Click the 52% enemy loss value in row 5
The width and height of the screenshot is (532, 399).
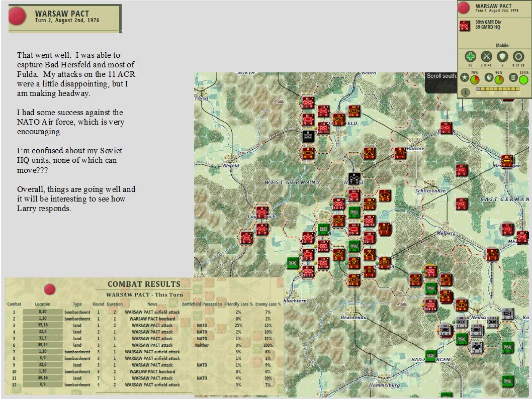tap(268, 339)
